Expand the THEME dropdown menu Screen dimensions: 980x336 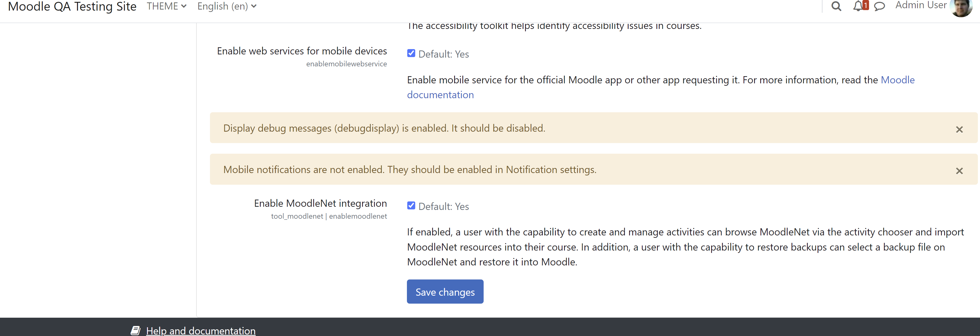167,6
